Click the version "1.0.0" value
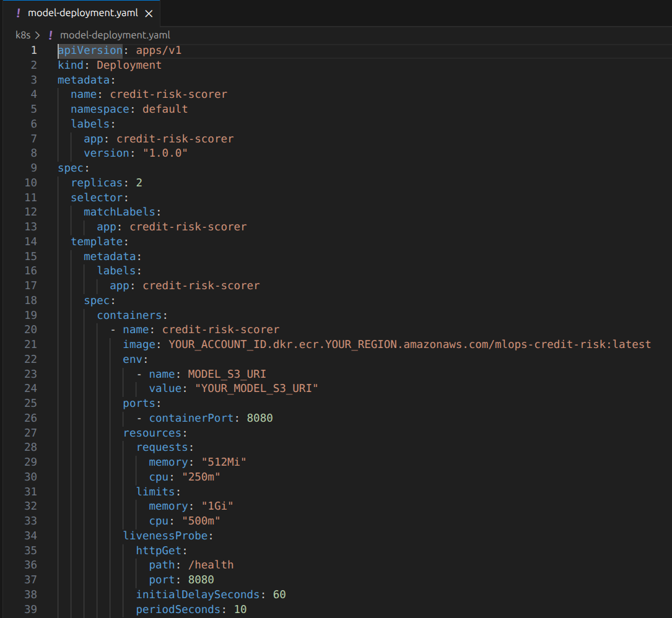Screen dimensions: 672x618 point(165,154)
